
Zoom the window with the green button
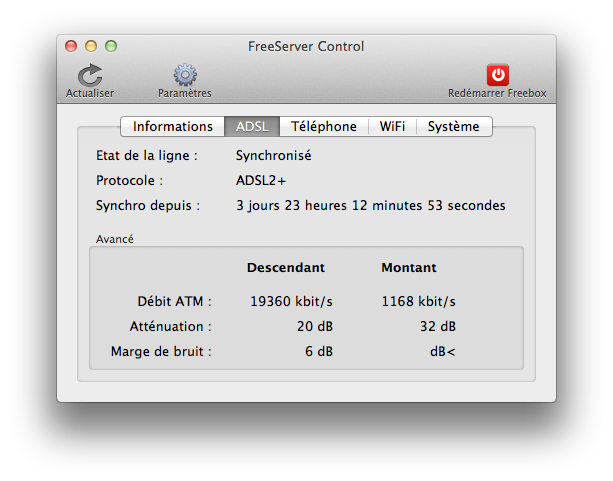[x=111, y=46]
